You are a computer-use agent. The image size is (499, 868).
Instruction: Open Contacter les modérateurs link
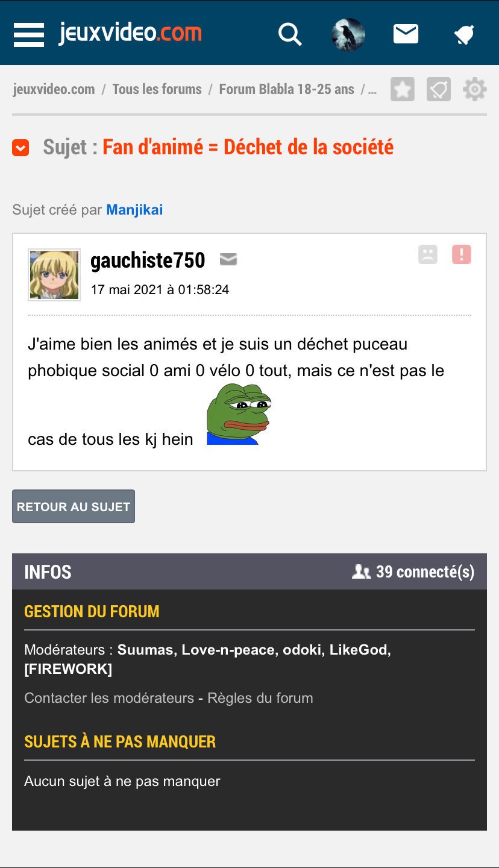click(109, 698)
